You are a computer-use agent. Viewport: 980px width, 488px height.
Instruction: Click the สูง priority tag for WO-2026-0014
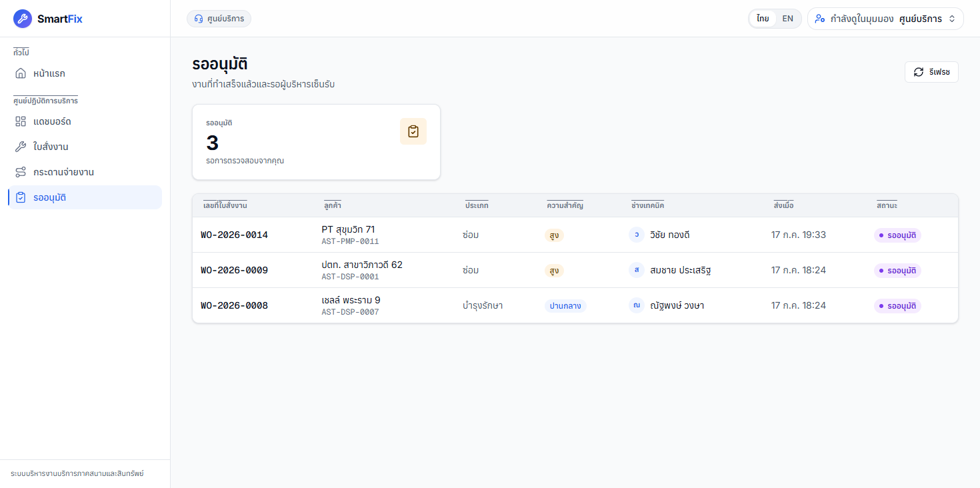click(554, 235)
